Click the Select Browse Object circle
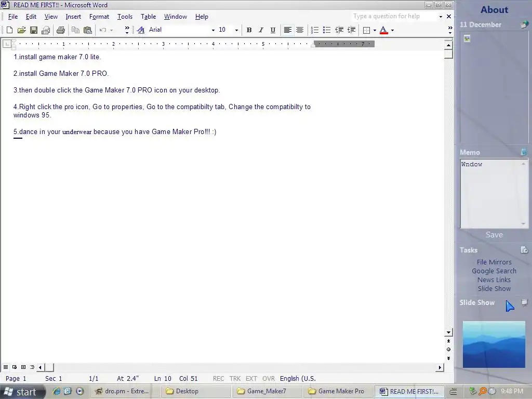532x399 pixels. (448, 350)
